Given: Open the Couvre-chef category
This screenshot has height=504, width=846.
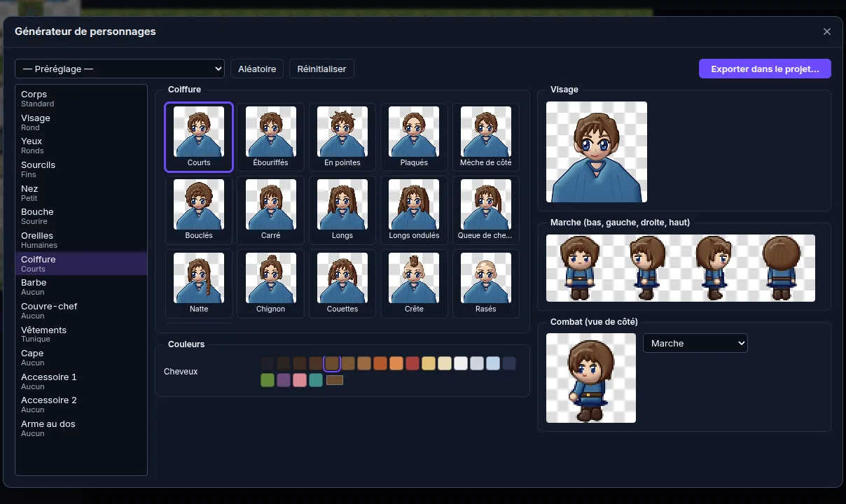Looking at the screenshot, I should pyautogui.click(x=81, y=311).
